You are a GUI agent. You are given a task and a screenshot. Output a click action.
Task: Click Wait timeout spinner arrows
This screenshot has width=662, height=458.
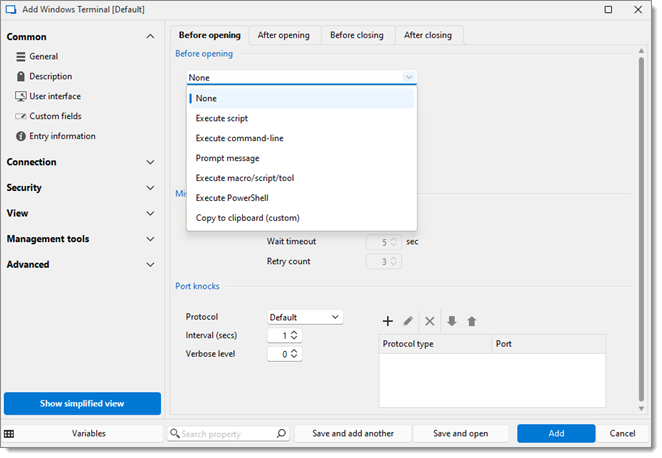393,241
